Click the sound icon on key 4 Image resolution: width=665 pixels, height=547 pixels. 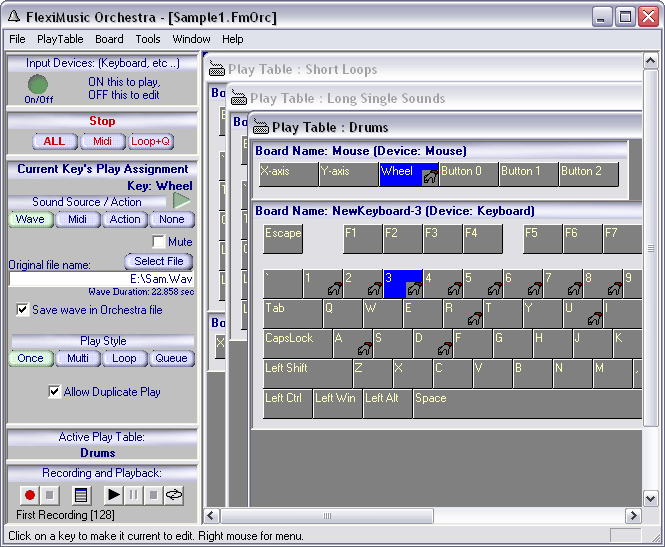point(455,288)
